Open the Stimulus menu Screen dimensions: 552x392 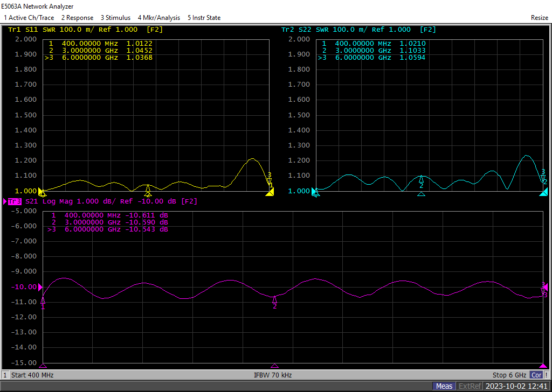tap(115, 18)
